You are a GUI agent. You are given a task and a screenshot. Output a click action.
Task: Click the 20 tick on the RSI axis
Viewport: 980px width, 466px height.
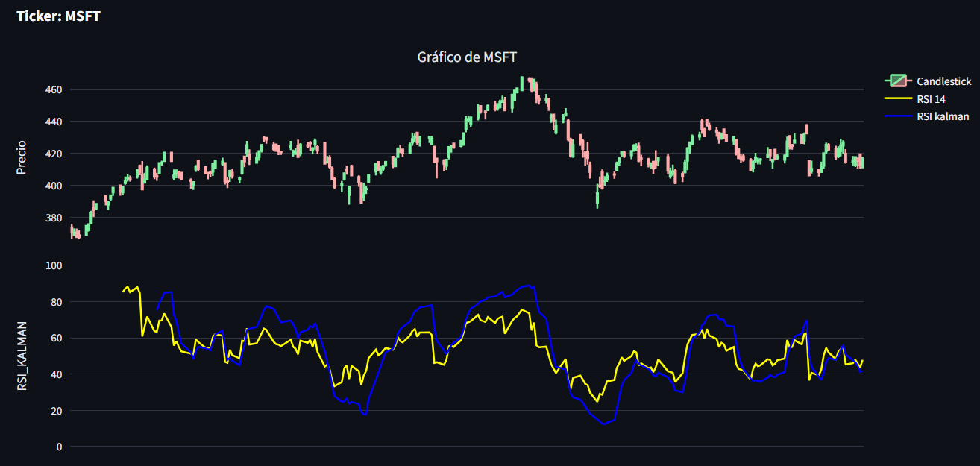click(x=56, y=411)
